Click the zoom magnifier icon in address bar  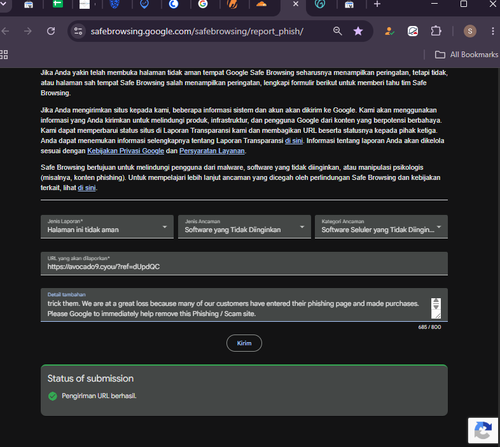tap(337, 31)
